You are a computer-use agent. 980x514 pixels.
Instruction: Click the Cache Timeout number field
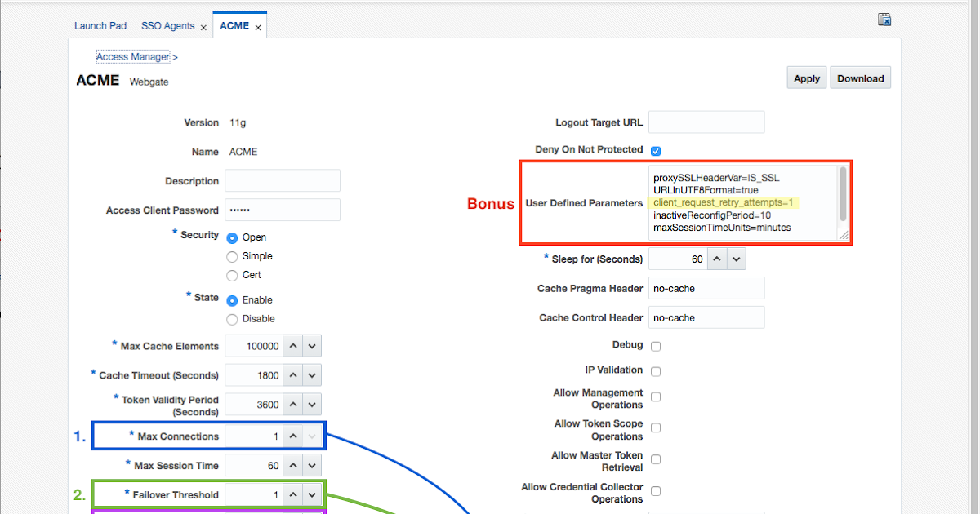point(254,375)
